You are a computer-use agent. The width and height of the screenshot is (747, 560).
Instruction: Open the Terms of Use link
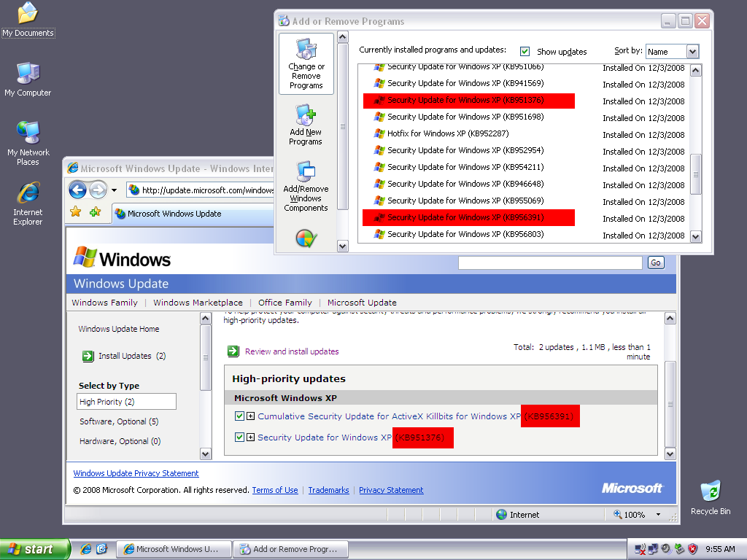pos(275,490)
